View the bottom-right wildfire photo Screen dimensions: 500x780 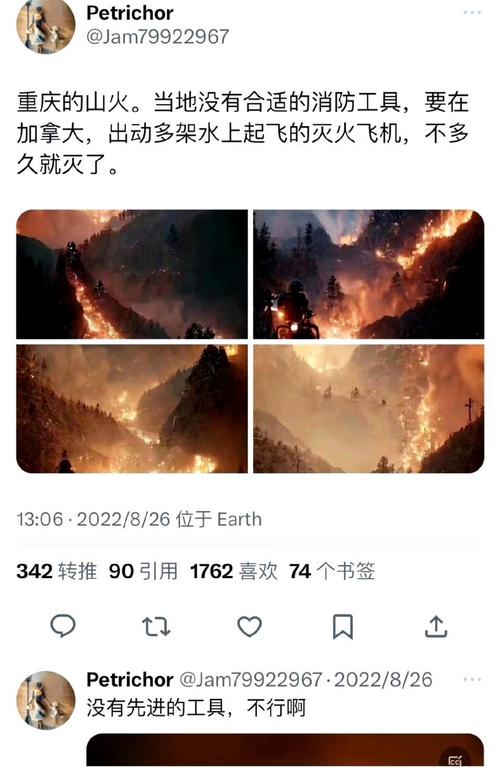click(369, 408)
